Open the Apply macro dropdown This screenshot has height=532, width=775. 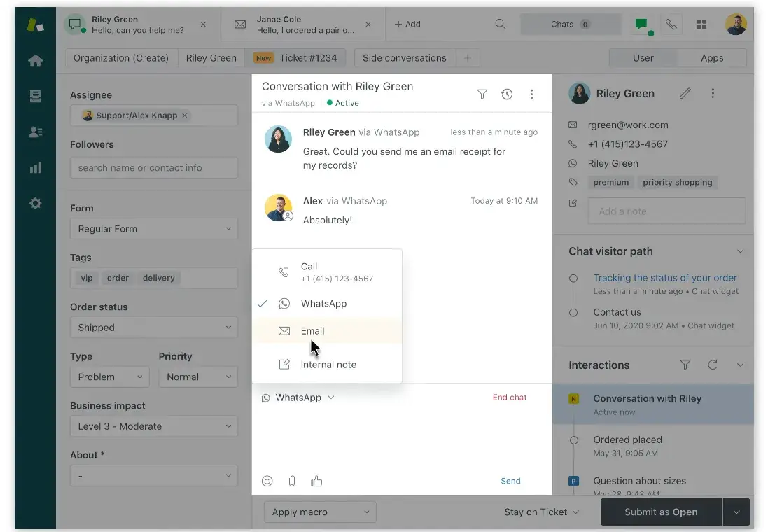pos(320,512)
